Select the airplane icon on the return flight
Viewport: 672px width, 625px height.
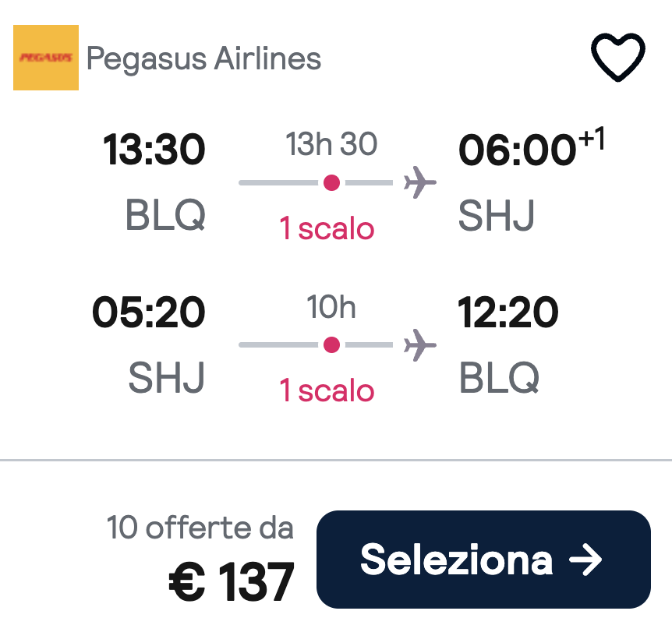[419, 345]
